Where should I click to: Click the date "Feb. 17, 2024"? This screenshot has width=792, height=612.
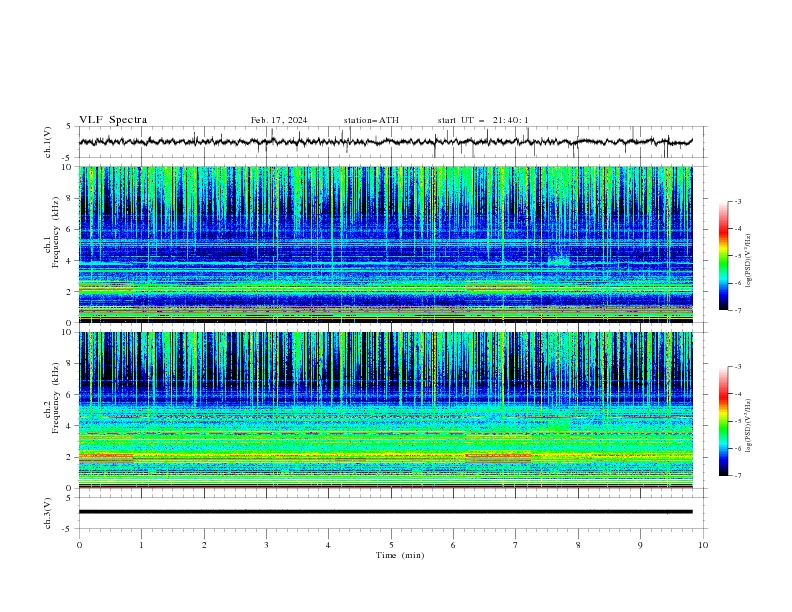tap(279, 120)
